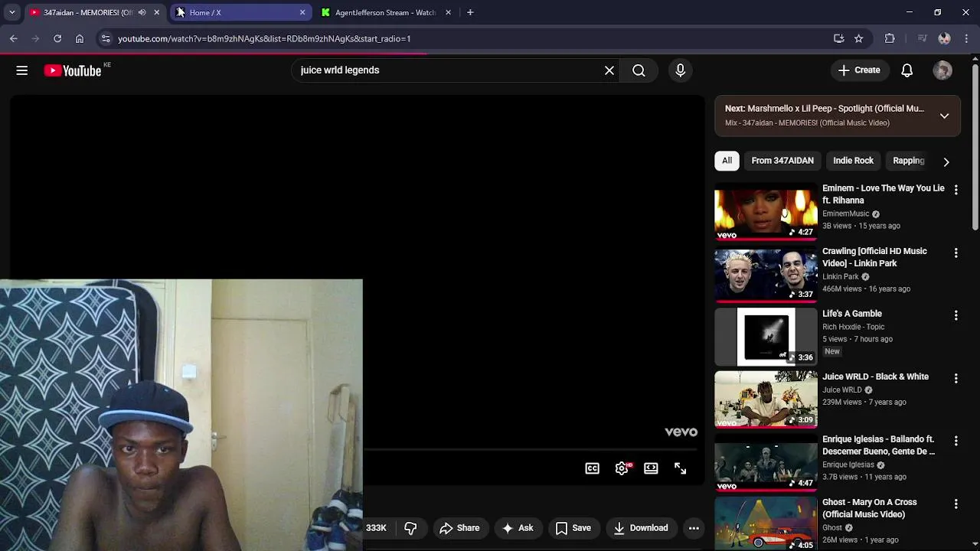Dislike the video with thumbs down
The height and width of the screenshot is (551, 980).
pyautogui.click(x=410, y=528)
